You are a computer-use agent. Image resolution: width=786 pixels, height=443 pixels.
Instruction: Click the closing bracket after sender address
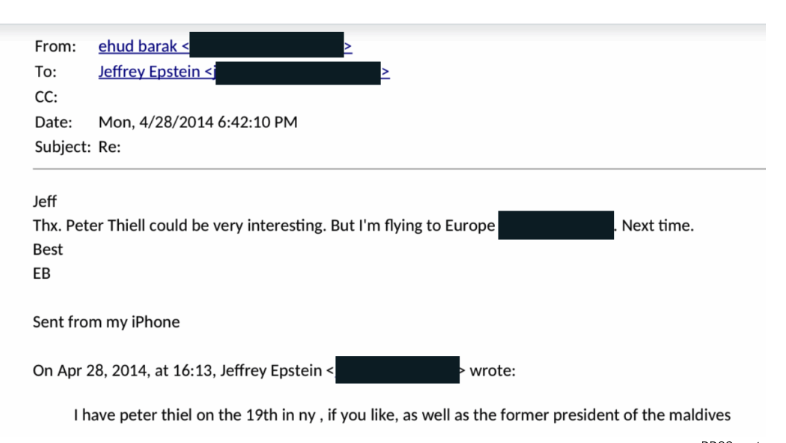pos(348,47)
